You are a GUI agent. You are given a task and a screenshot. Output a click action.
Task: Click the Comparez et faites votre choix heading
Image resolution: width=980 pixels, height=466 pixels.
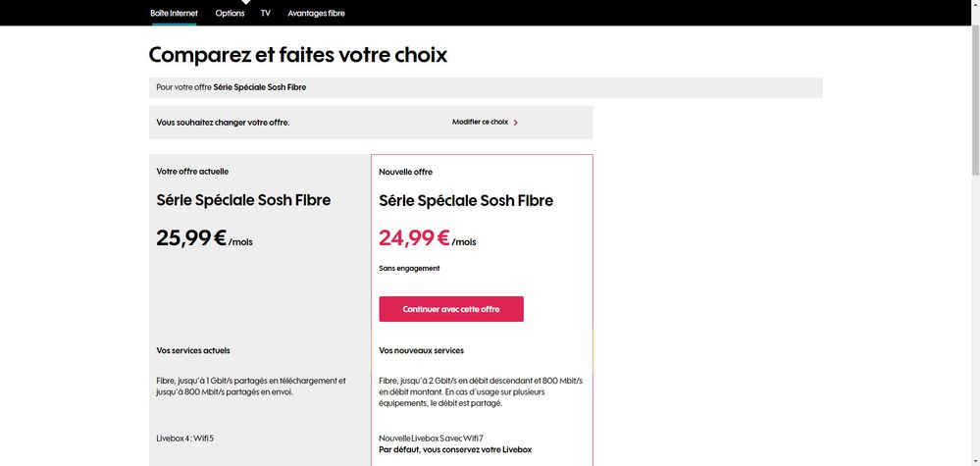[x=298, y=55]
